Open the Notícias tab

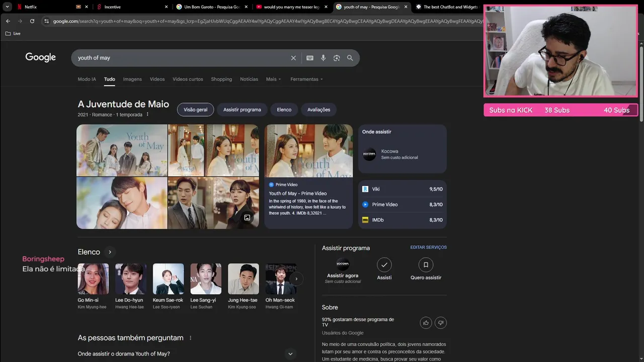tap(249, 79)
